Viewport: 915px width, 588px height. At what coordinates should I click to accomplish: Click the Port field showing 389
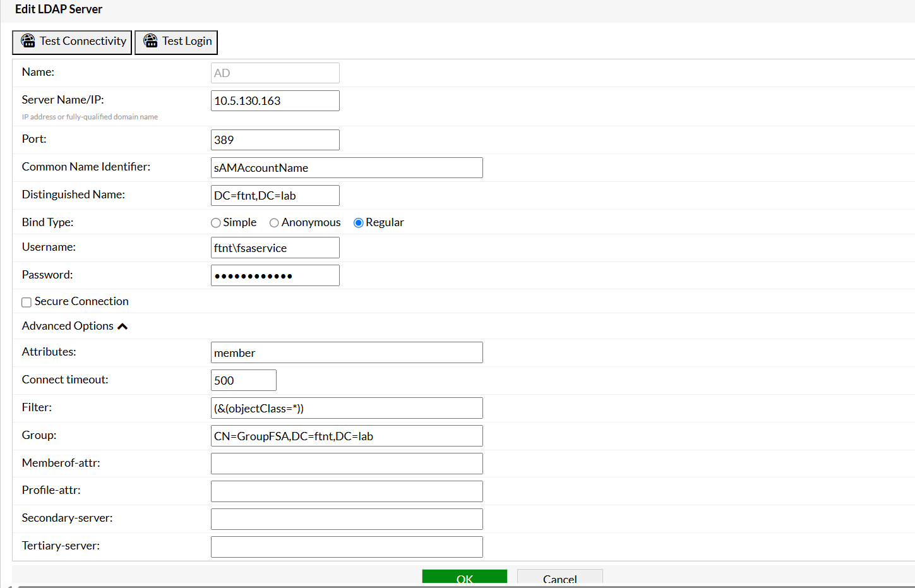click(x=275, y=140)
